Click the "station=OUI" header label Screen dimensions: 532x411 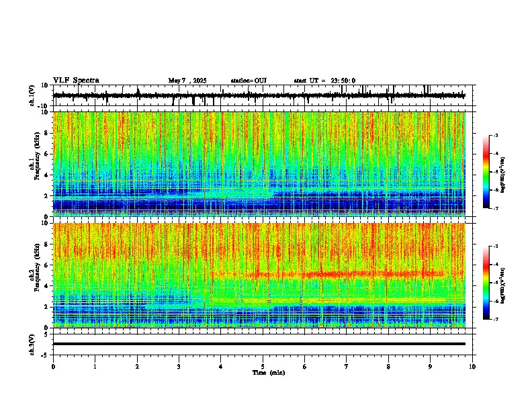tap(249, 81)
